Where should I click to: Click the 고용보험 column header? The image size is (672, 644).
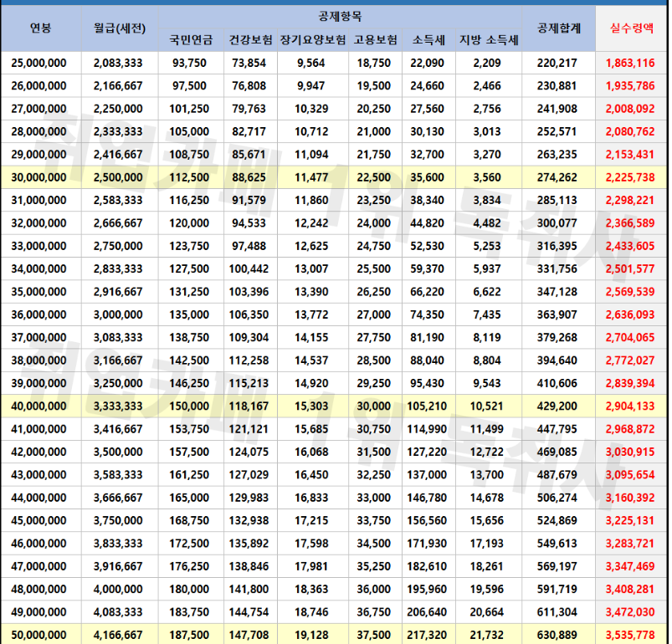click(375, 40)
